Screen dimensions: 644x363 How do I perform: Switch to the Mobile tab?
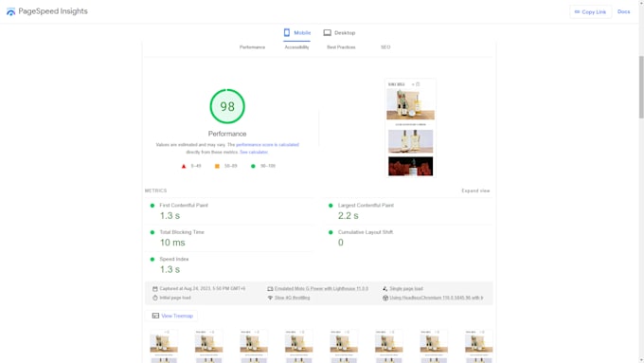[x=297, y=32]
